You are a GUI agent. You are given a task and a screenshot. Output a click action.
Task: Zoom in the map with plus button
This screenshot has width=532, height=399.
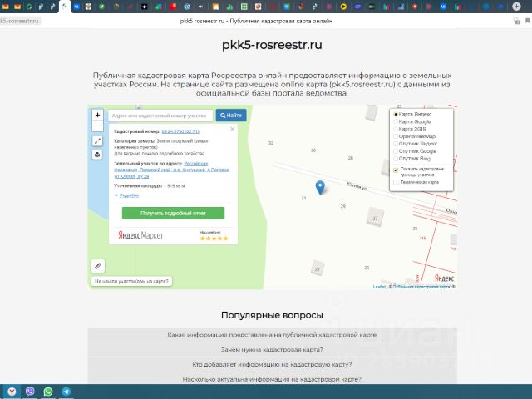[97, 116]
